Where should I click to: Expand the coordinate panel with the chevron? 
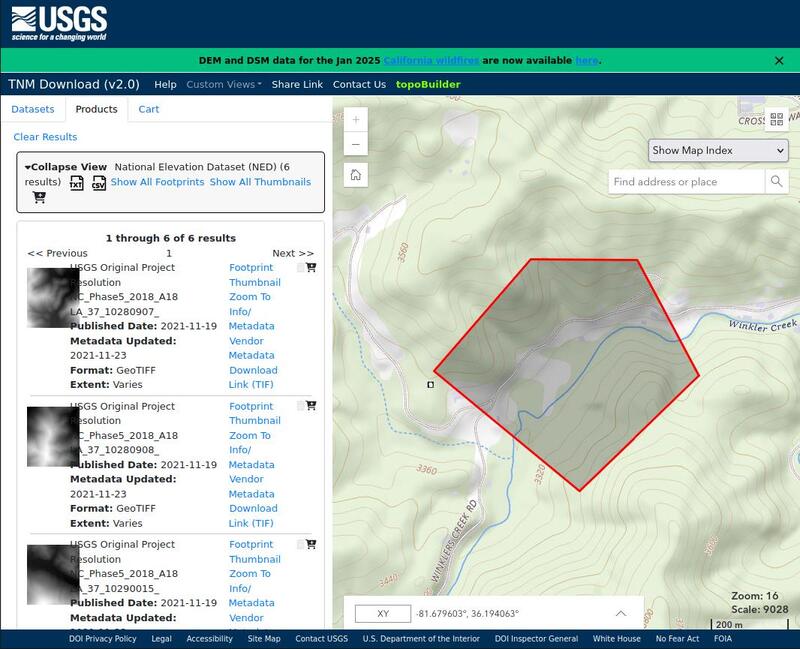point(620,613)
